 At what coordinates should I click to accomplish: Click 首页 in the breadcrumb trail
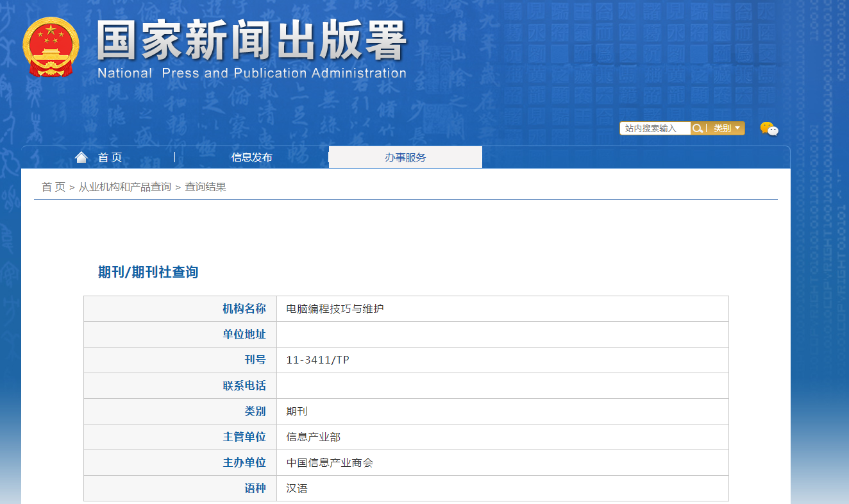pos(53,187)
